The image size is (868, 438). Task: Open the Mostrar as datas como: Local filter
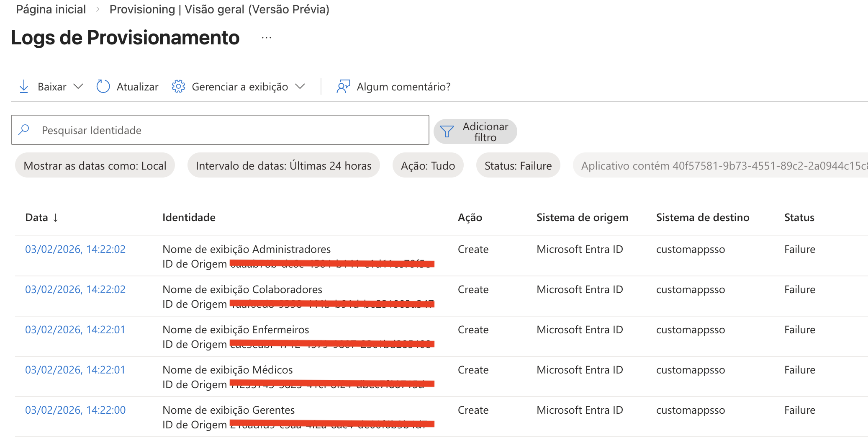tap(95, 165)
